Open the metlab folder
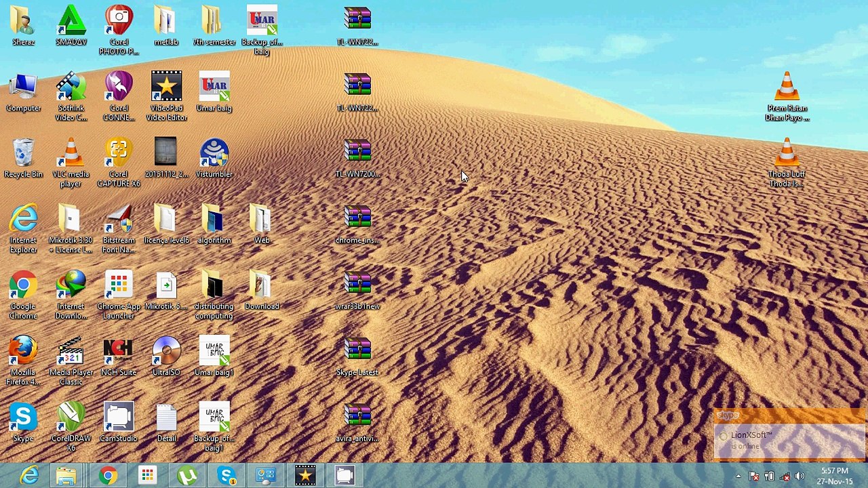The image size is (868, 488). [x=166, y=26]
